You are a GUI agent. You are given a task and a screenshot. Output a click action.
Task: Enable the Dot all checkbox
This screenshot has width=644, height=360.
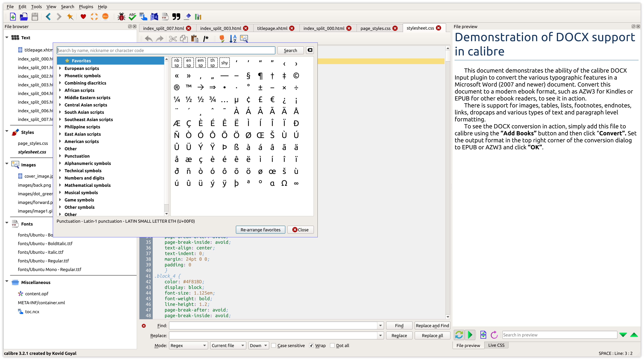click(332, 346)
